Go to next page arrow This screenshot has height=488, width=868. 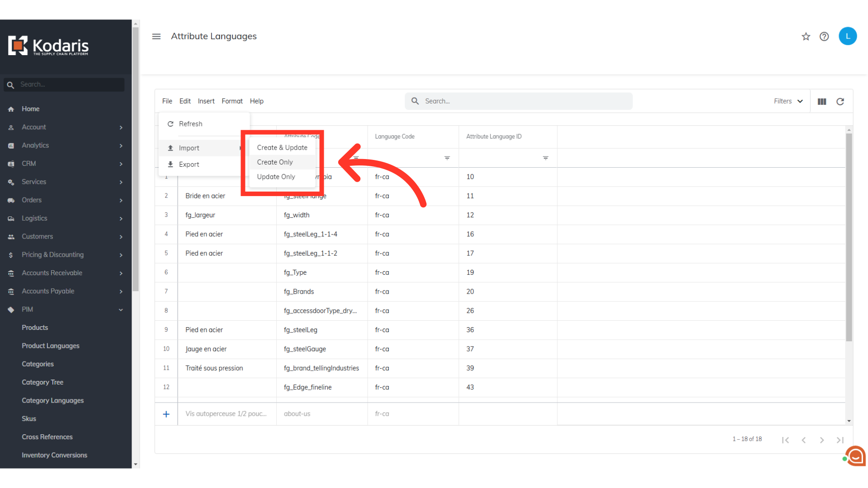tap(822, 440)
